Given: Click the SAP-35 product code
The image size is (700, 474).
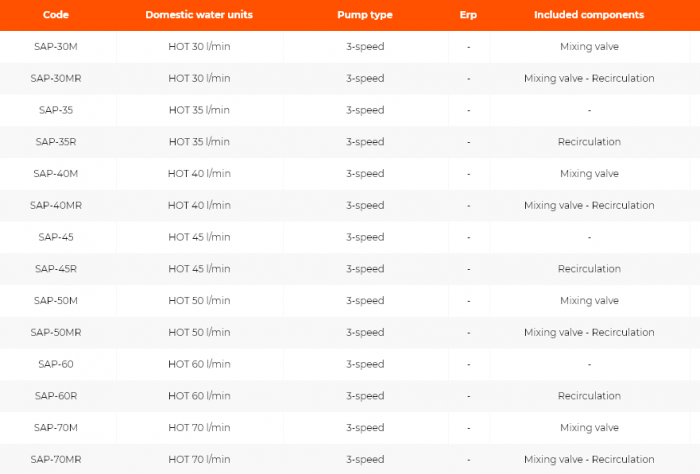Looking at the screenshot, I should 56,110.
